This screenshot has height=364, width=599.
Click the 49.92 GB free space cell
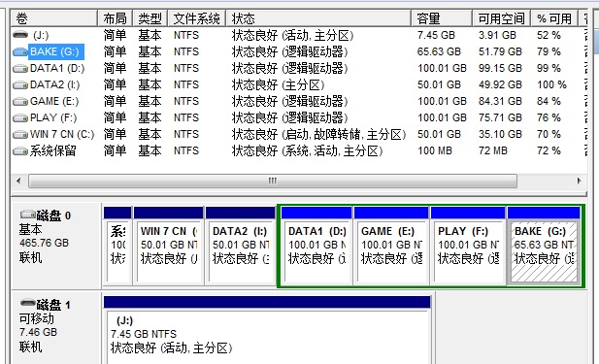[x=500, y=84]
